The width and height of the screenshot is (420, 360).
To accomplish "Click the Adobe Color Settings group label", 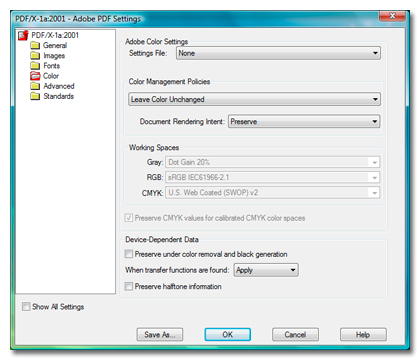I will pyautogui.click(x=156, y=42).
